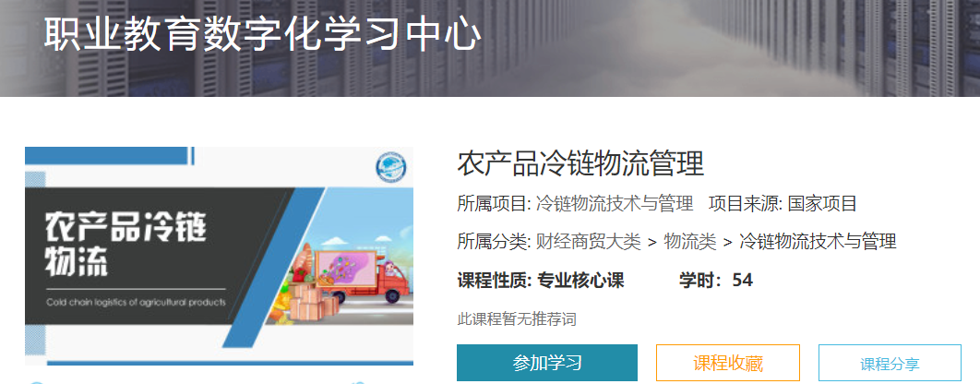Click the 此课程暂无推荐词 notice text
The width and height of the screenshot is (980, 384).
[x=516, y=319]
